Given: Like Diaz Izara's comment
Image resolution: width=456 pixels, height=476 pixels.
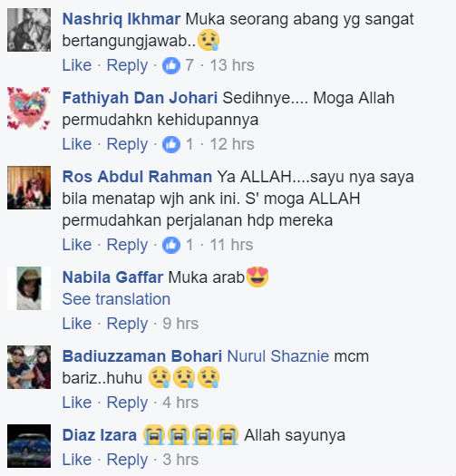Looking at the screenshot, I should click(77, 460).
